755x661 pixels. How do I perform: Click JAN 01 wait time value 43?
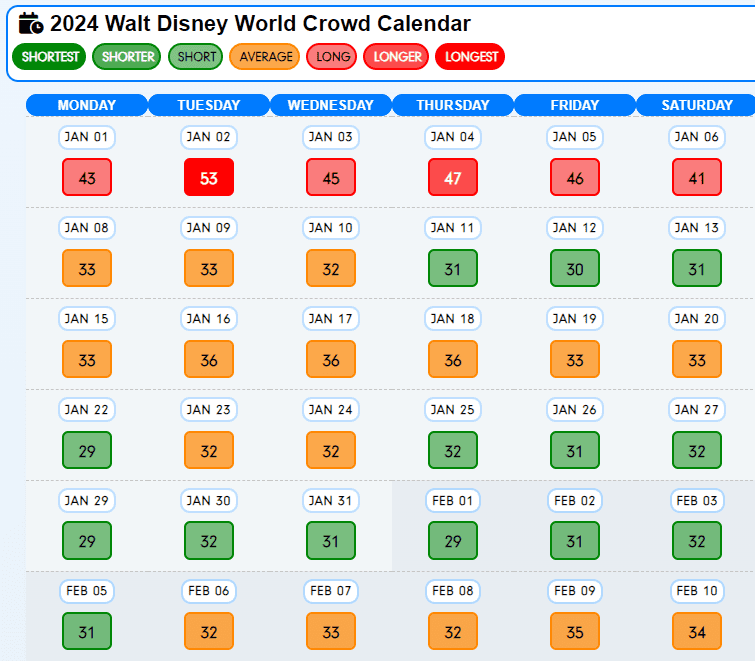(x=87, y=177)
